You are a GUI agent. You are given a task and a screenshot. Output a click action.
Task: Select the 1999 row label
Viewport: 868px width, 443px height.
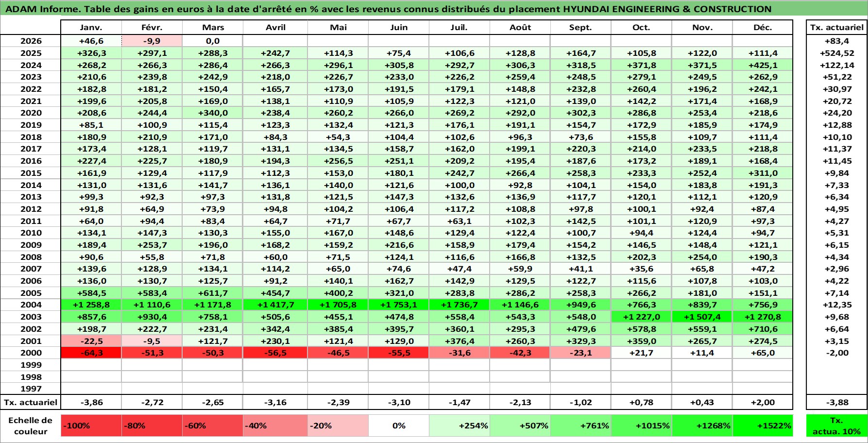(x=31, y=365)
